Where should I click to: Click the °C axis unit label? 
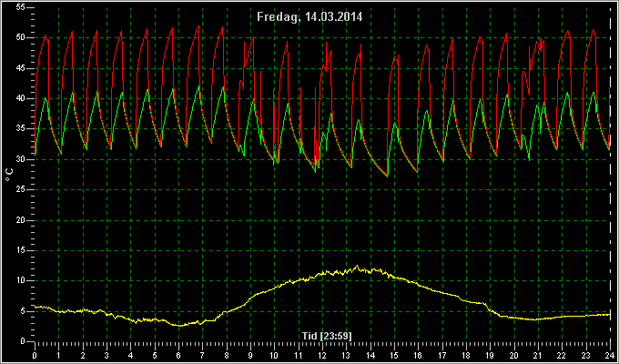[x=9, y=174]
